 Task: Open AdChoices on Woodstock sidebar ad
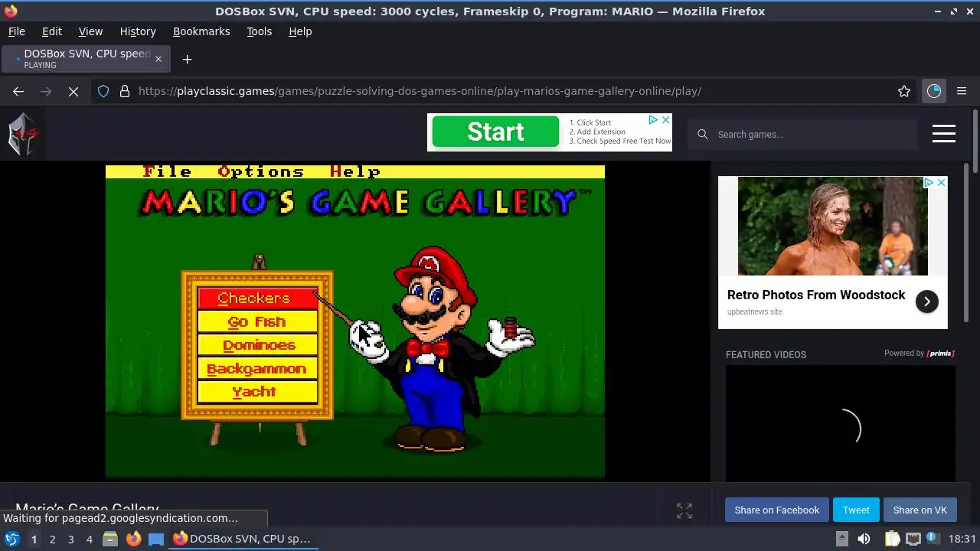click(x=929, y=183)
